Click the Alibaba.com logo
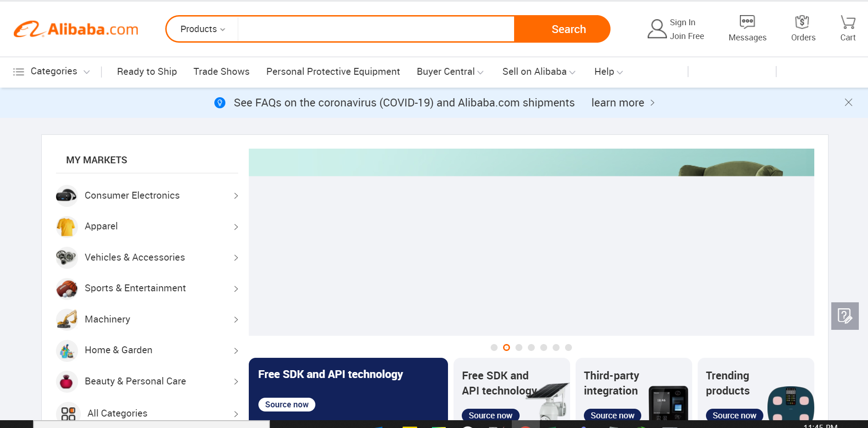The height and width of the screenshot is (428, 868). coord(76,29)
